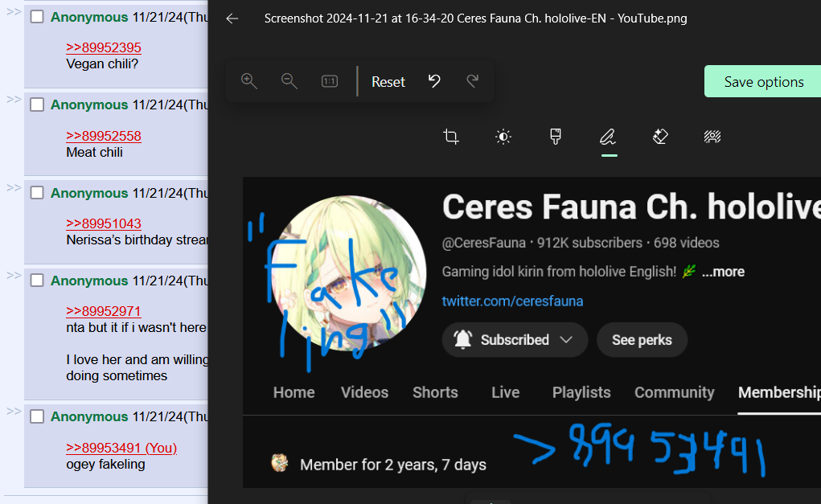
Task: Open quote link >>89952558
Action: tap(104, 136)
